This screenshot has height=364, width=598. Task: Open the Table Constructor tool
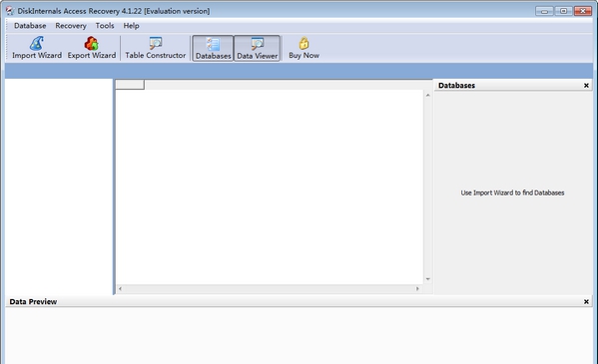155,48
